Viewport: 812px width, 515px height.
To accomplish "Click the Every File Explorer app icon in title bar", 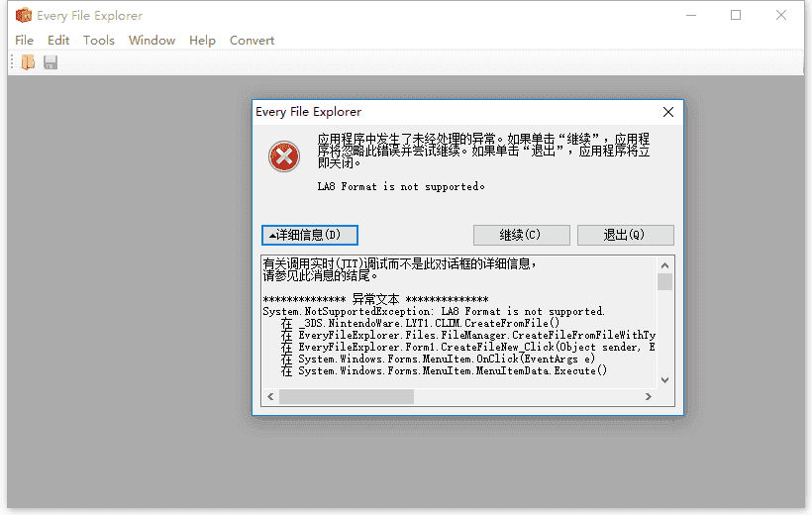I will pyautogui.click(x=24, y=16).
